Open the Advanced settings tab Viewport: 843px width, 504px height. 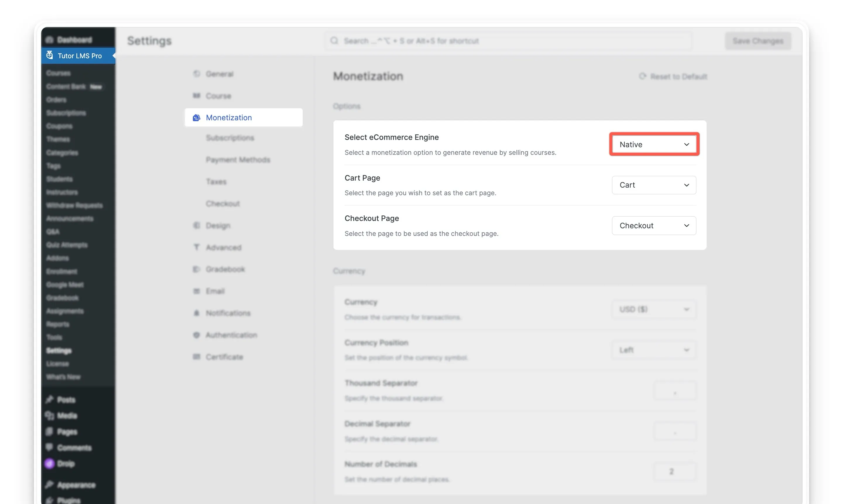coord(224,247)
